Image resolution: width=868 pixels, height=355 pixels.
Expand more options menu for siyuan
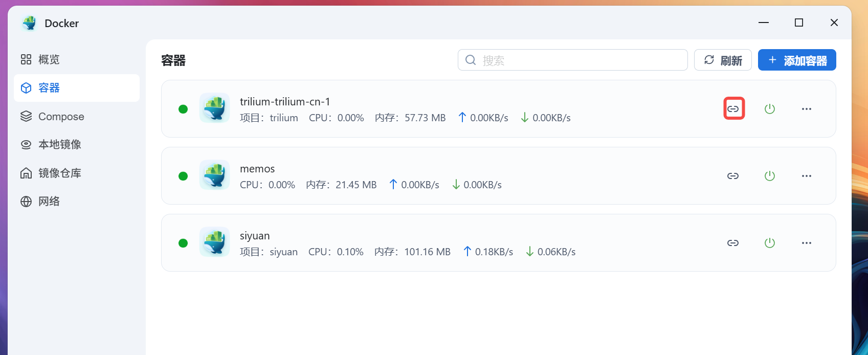click(x=807, y=243)
